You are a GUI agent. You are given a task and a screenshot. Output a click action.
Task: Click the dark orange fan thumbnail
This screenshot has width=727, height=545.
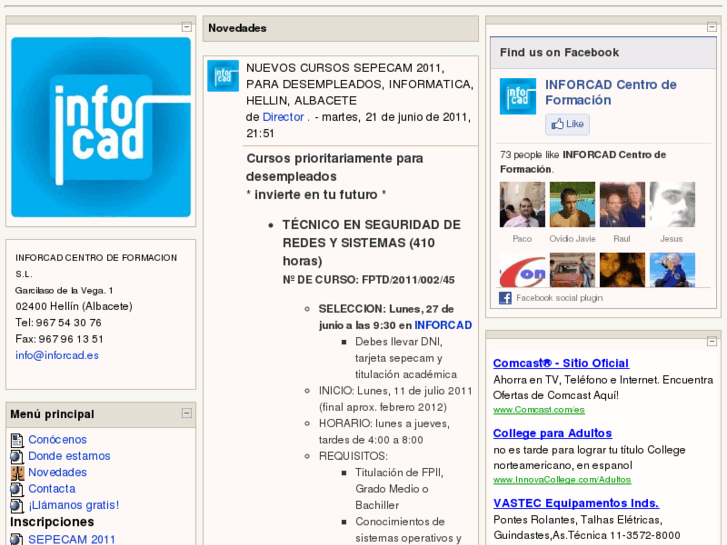tap(622, 270)
